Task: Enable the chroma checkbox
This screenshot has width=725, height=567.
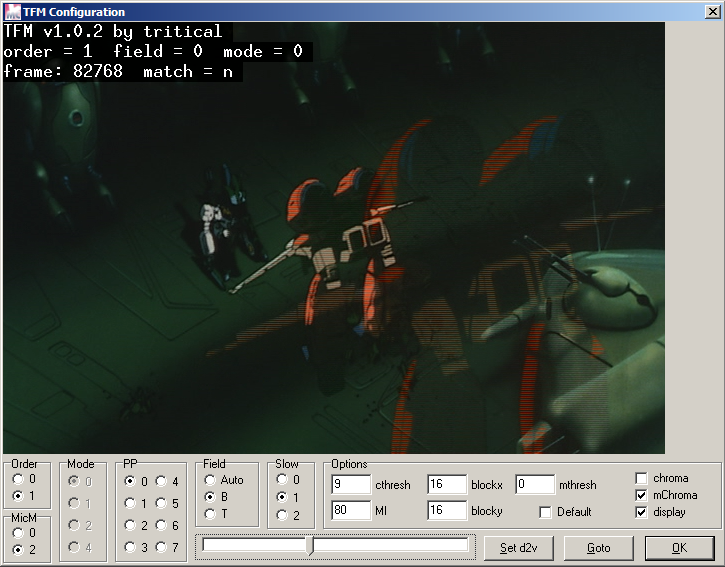Action: pos(641,478)
